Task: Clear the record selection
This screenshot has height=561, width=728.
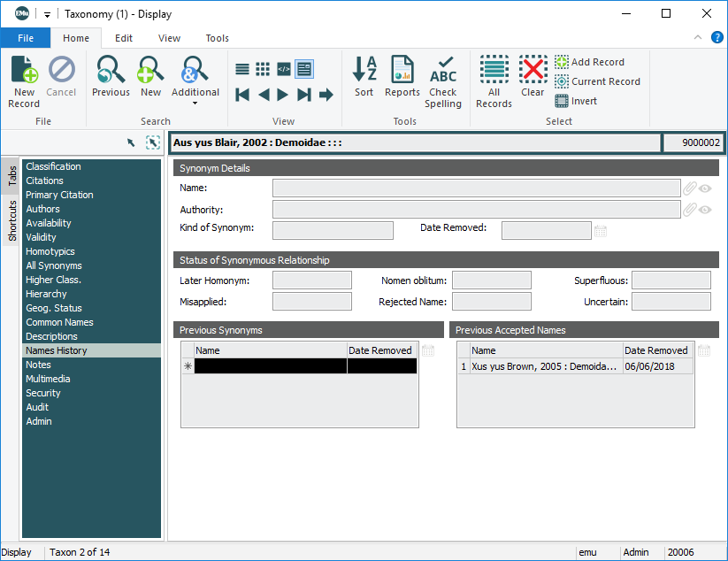Action: pyautogui.click(x=533, y=77)
